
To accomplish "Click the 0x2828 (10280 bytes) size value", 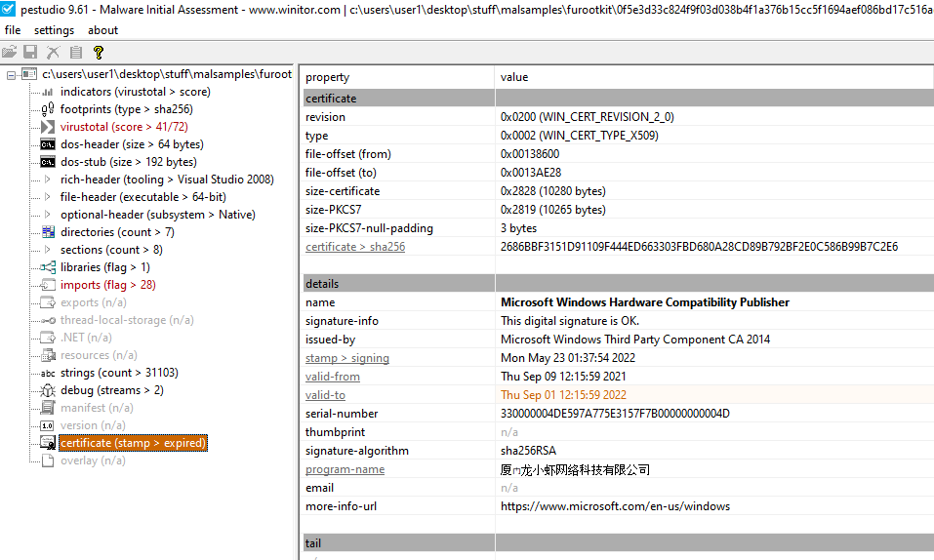I will (552, 191).
